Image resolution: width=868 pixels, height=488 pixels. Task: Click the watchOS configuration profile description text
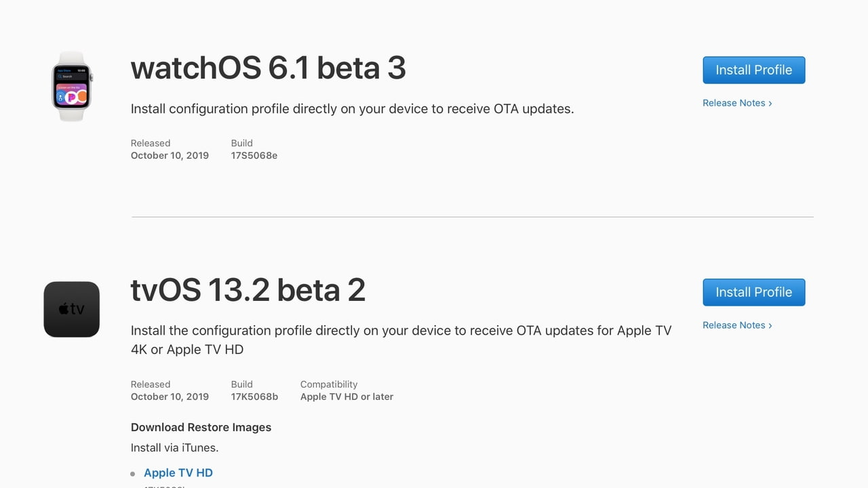[352, 108]
